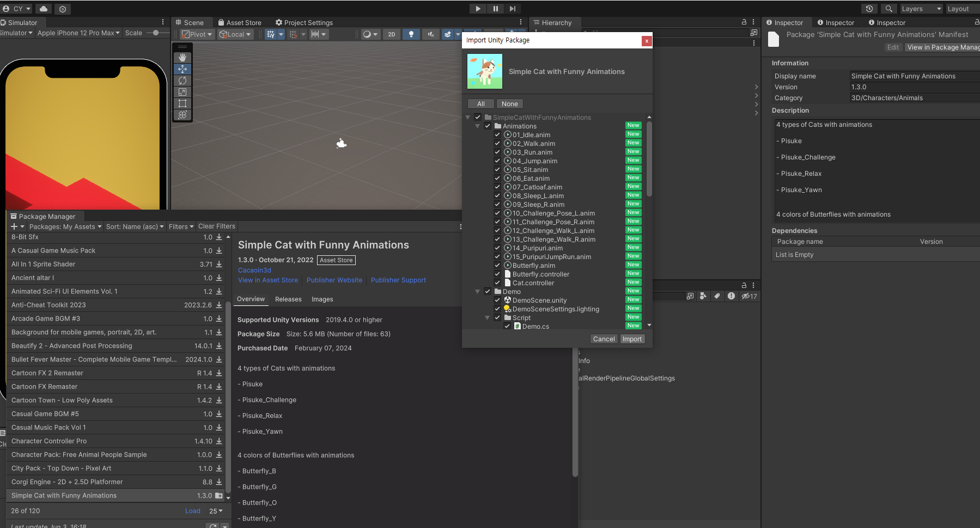Uncheck the DemoScene.unity checkbox
This screenshot has width=980, height=528.
pos(497,300)
